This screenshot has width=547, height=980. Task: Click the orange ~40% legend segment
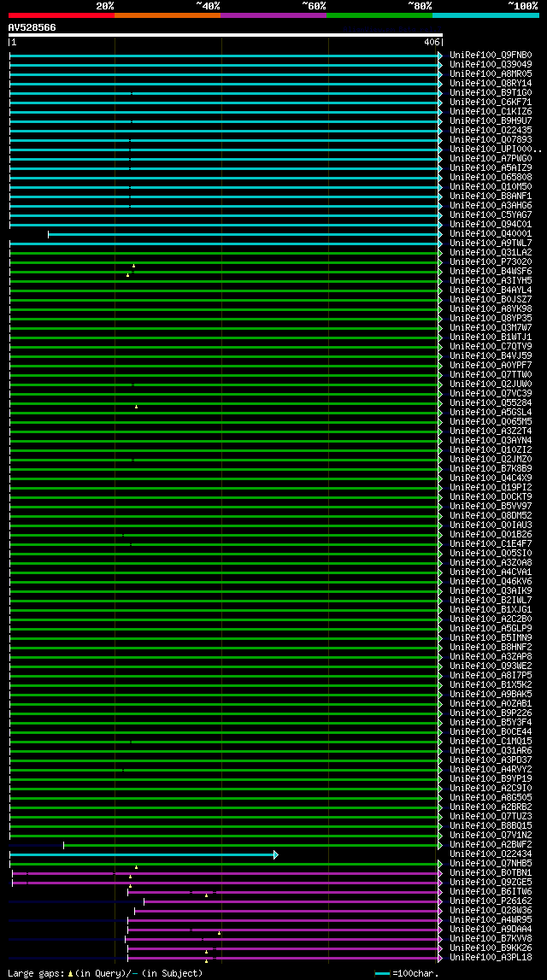click(168, 15)
